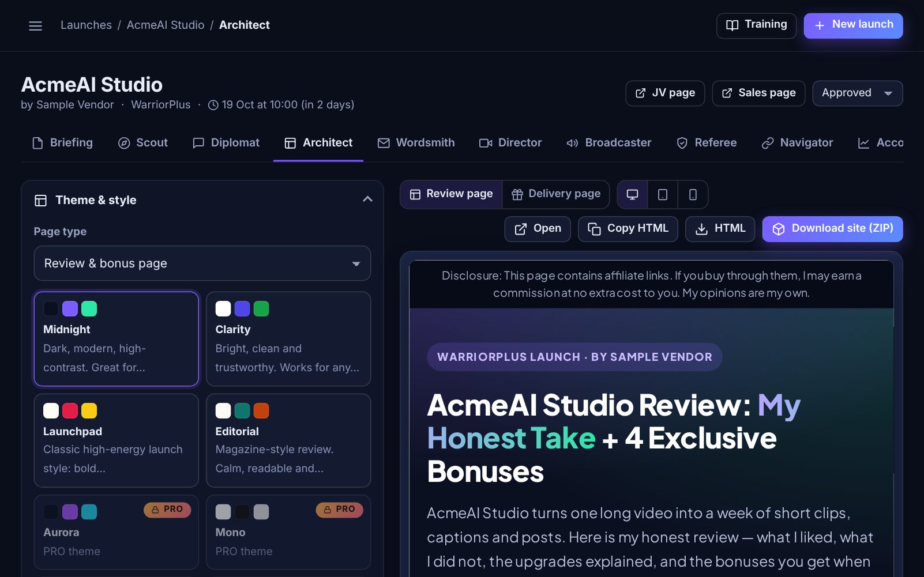Click the WarriorPlus Launch badge in preview
This screenshot has height=577, width=924.
click(x=574, y=357)
